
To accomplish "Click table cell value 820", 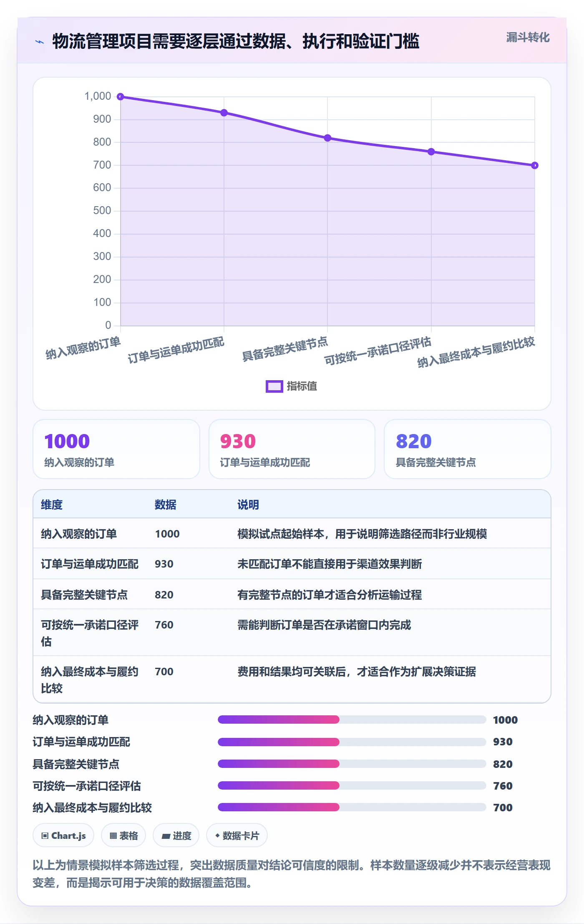I will [x=164, y=595].
